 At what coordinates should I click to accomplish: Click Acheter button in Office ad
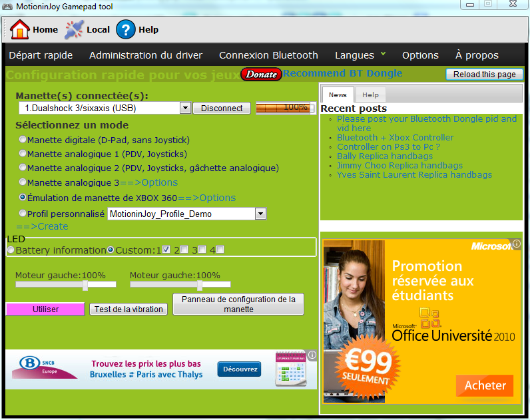point(485,385)
